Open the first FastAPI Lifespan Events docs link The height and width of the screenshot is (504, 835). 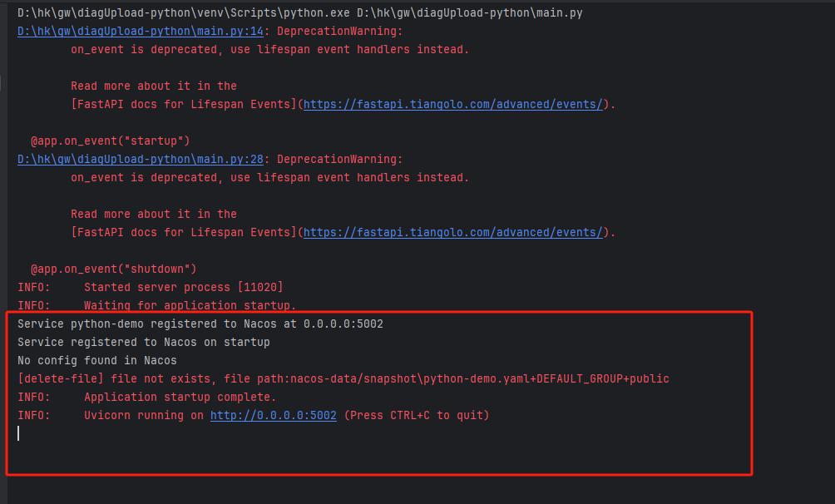[x=453, y=104]
